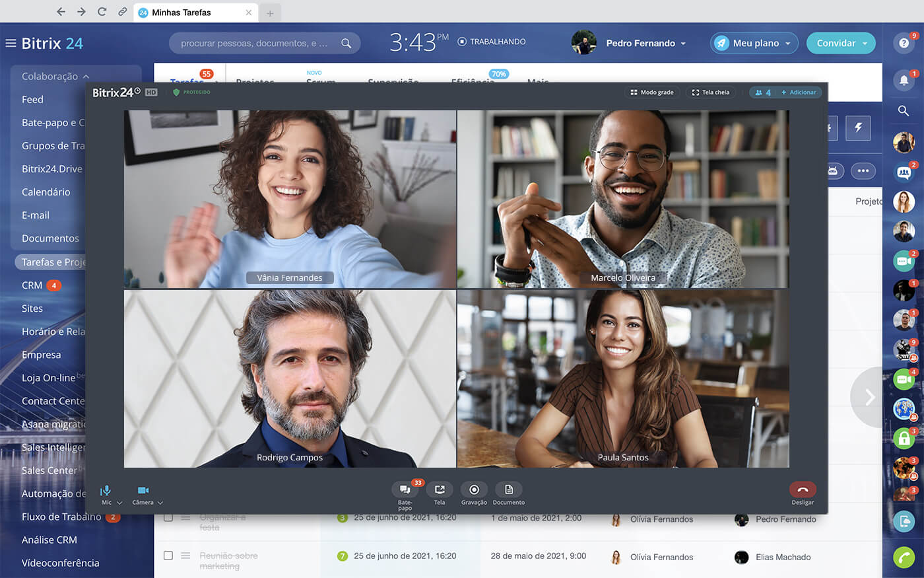Expand the microphone options arrow
Screen dimensions: 924x578
[x=119, y=503]
